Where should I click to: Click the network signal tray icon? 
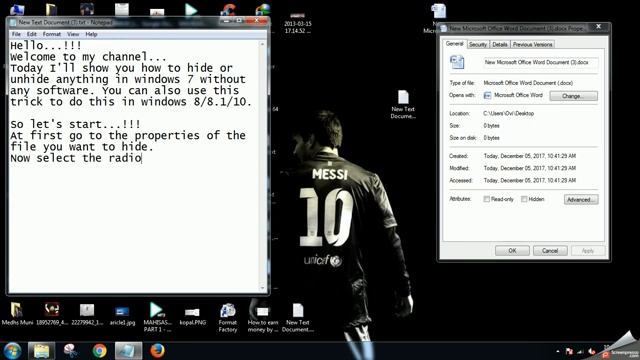[580, 351]
